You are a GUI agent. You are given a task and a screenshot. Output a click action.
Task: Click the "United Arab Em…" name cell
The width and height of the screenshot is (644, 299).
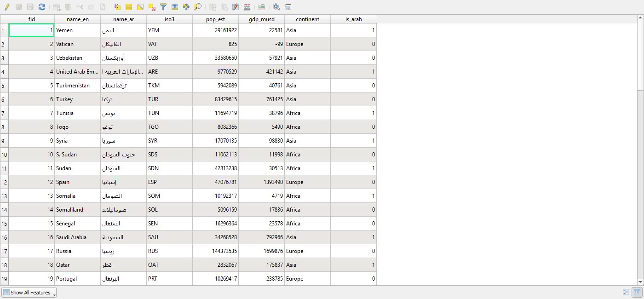(x=77, y=72)
